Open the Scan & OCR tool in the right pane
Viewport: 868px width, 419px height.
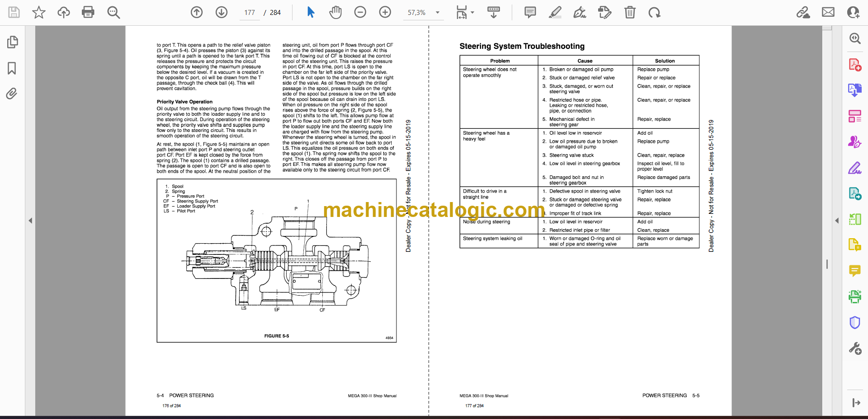tap(855, 297)
